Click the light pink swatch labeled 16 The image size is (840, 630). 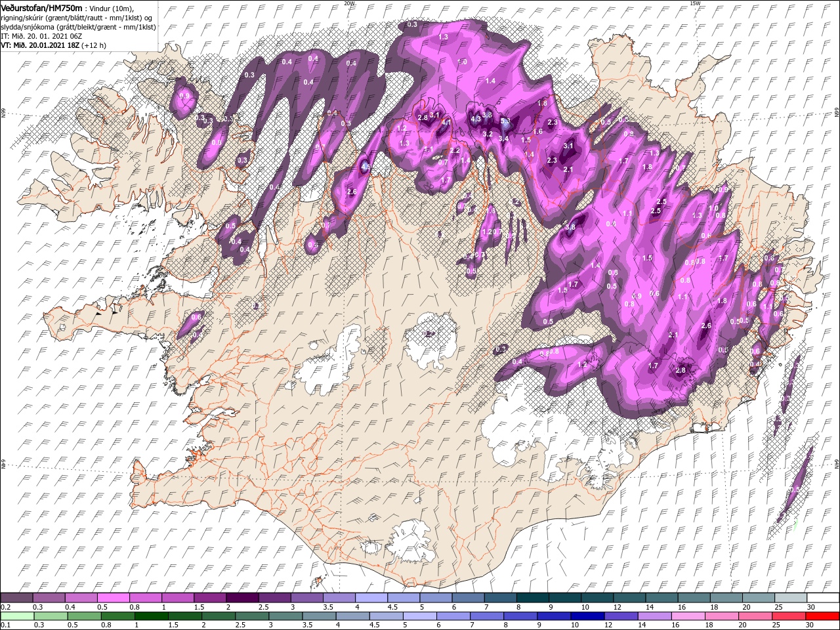686,616
